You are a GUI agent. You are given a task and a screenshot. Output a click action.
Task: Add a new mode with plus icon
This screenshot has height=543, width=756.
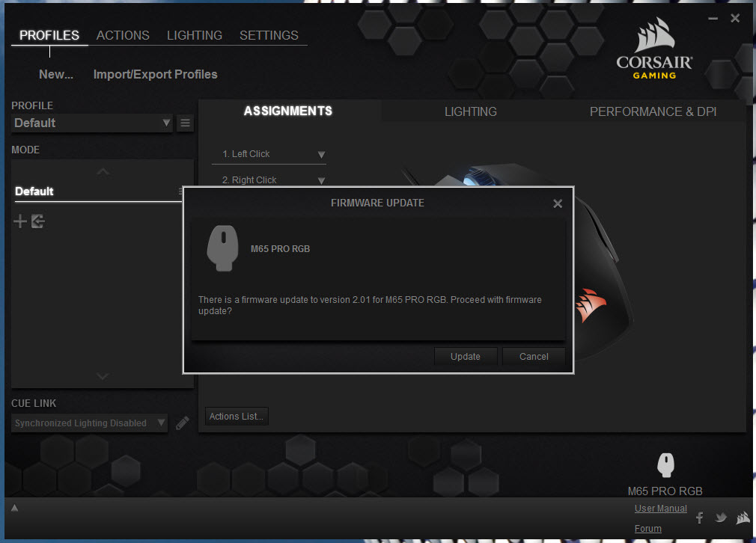(x=20, y=221)
